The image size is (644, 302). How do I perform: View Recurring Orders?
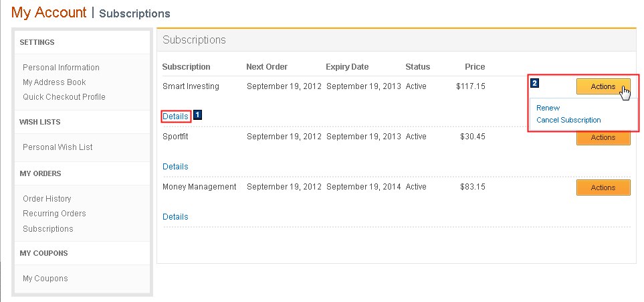point(54,214)
